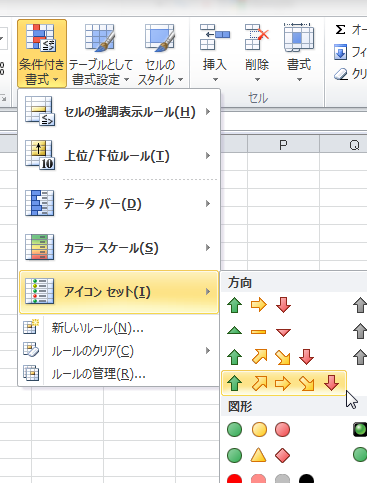Viewport: 367px width, 483px height.
Task: Choose the five colored arrows icon set
Action: (284, 383)
